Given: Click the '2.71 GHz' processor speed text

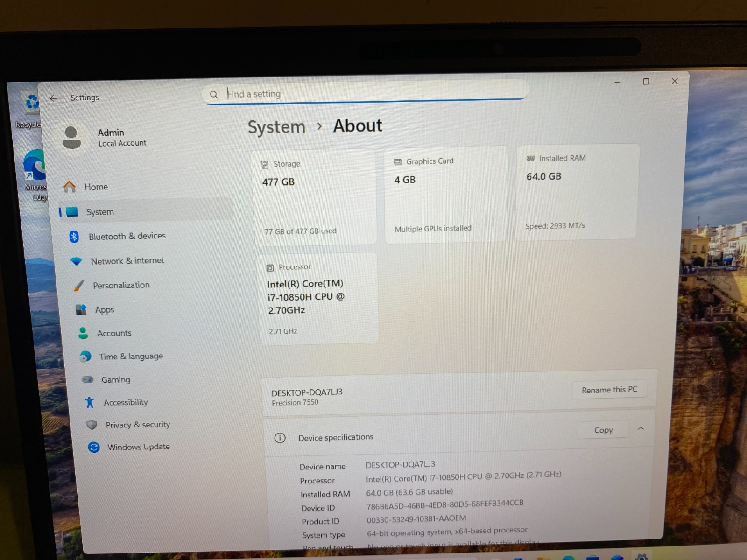Looking at the screenshot, I should pyautogui.click(x=283, y=331).
